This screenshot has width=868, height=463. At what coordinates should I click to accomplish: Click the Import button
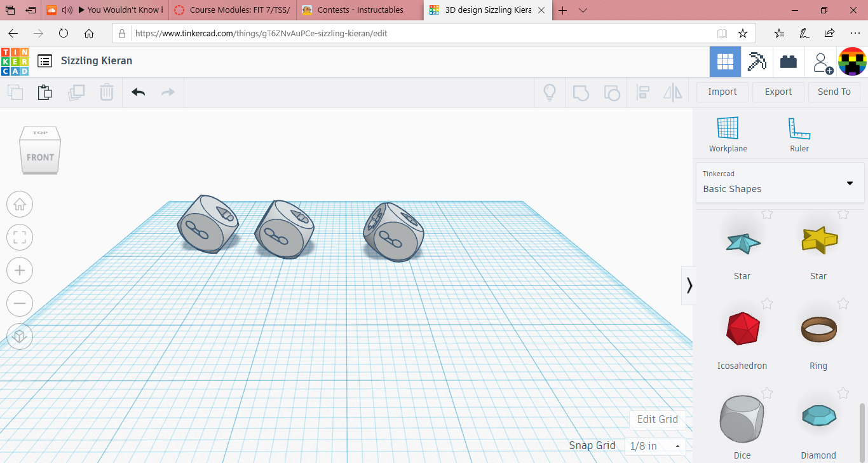722,92
